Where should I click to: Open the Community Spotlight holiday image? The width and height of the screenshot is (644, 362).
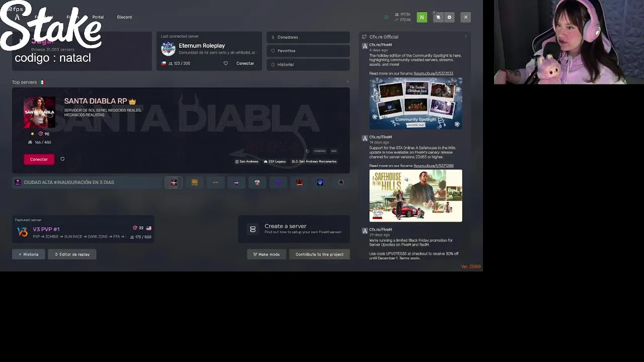416,103
